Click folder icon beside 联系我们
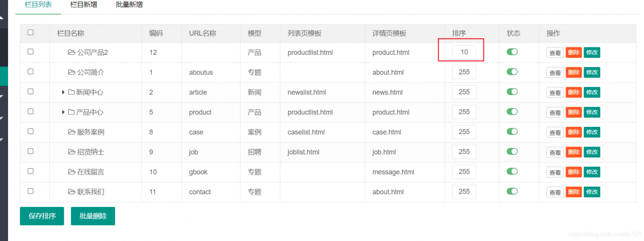644x241 pixels. pos(71,192)
